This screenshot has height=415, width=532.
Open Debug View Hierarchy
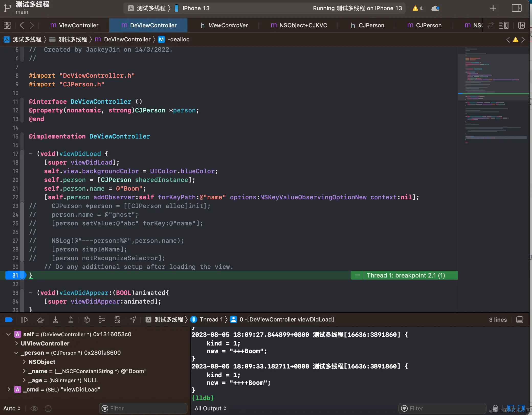coord(87,320)
